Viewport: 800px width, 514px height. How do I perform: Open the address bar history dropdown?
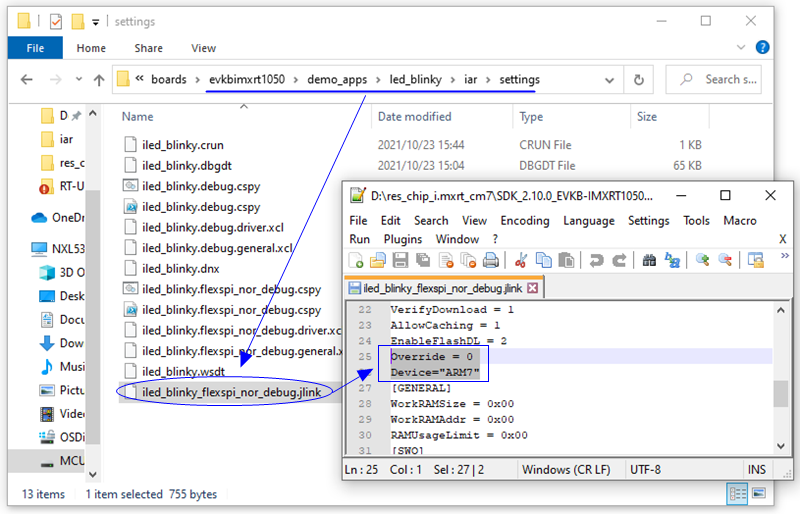click(x=608, y=80)
